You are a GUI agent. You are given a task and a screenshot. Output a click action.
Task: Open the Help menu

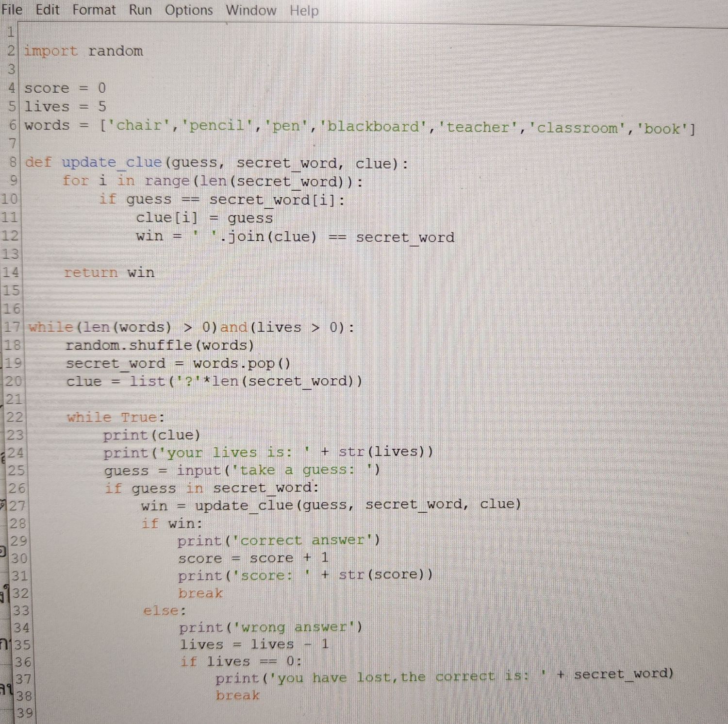(x=304, y=11)
